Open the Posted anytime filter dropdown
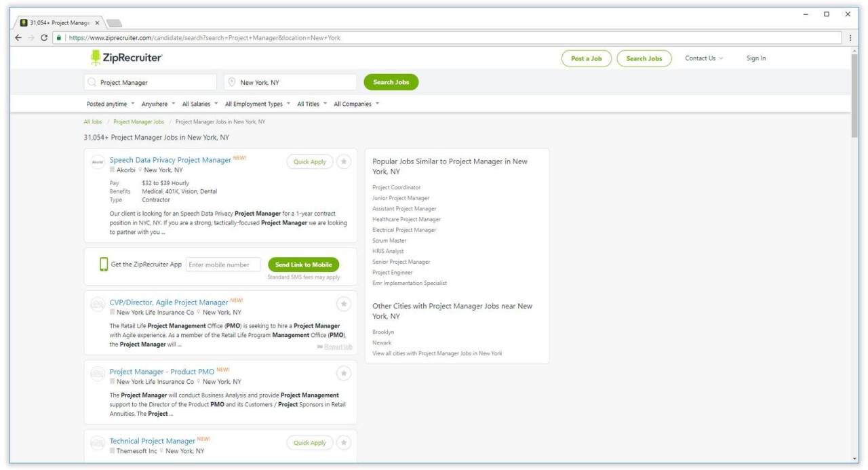Viewport: 868px width, 470px height. coord(111,104)
